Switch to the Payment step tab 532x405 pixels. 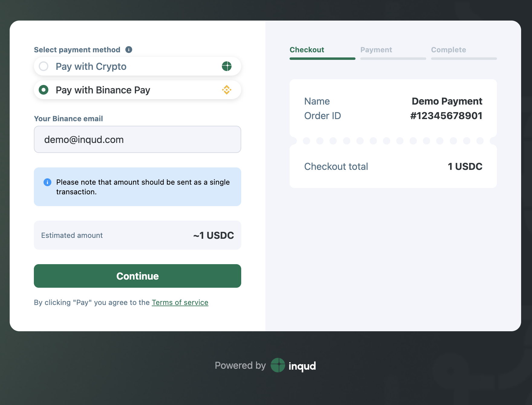[376, 50]
